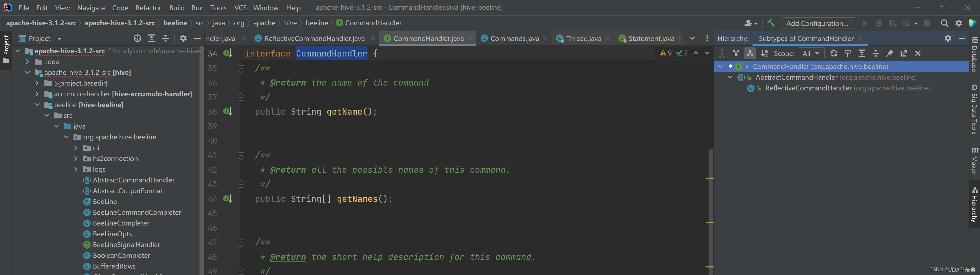
Task: Hide the Hierarchy panel with minus icon
Action: pyautogui.click(x=962, y=38)
